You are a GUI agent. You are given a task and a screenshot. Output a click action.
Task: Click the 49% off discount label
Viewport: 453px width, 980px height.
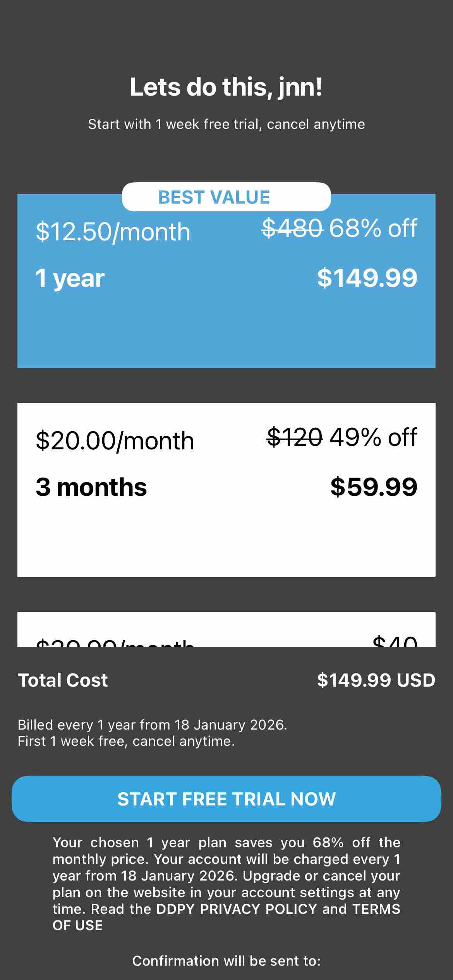tap(373, 437)
